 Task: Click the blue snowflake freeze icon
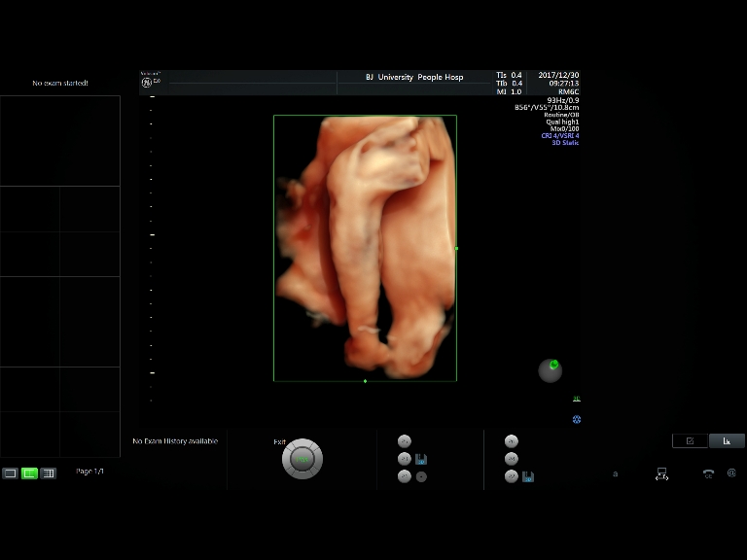577,419
